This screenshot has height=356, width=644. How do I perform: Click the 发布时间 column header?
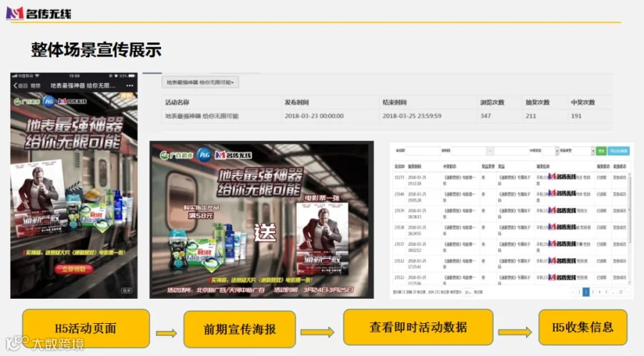[296, 102]
